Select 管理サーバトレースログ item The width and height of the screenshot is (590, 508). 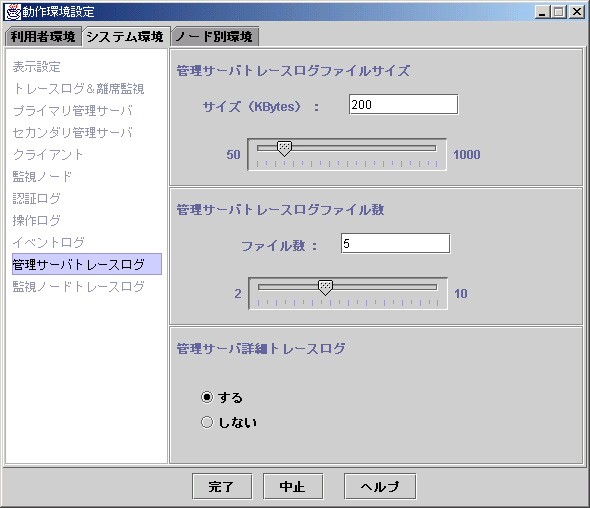tap(87, 264)
